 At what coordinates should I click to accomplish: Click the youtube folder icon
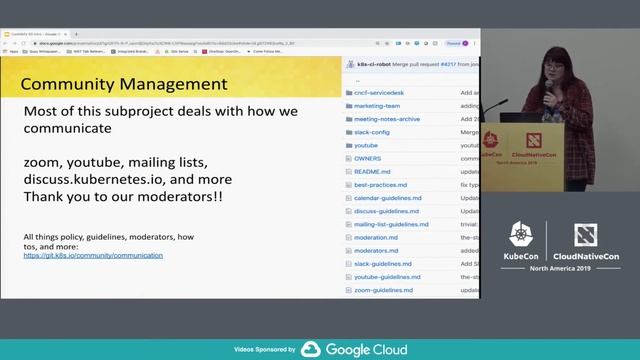click(349, 145)
